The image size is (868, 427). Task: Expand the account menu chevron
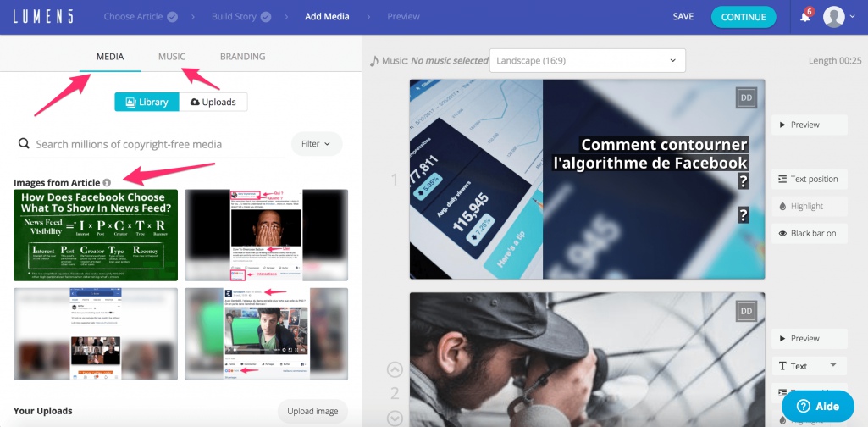(x=853, y=17)
